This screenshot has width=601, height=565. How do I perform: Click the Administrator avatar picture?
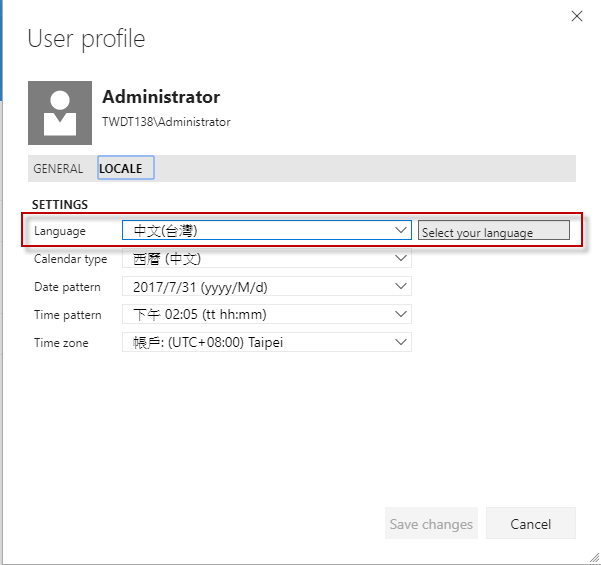pyautogui.click(x=60, y=113)
